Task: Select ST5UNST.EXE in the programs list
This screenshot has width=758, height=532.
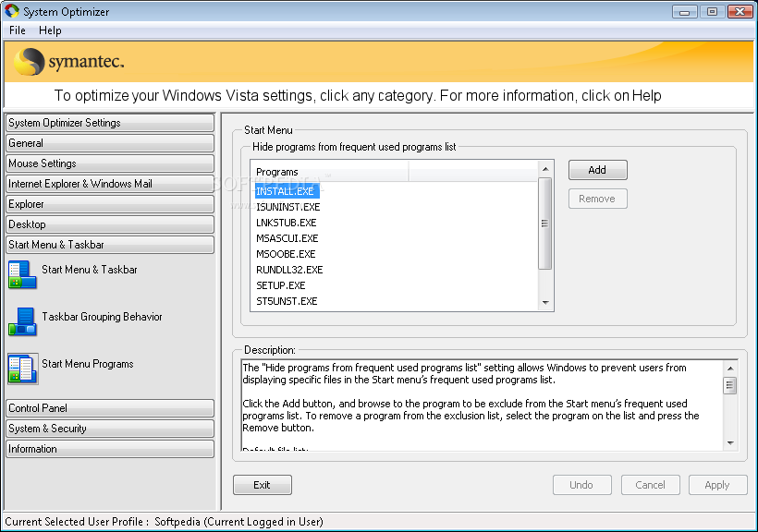Action: pos(287,301)
